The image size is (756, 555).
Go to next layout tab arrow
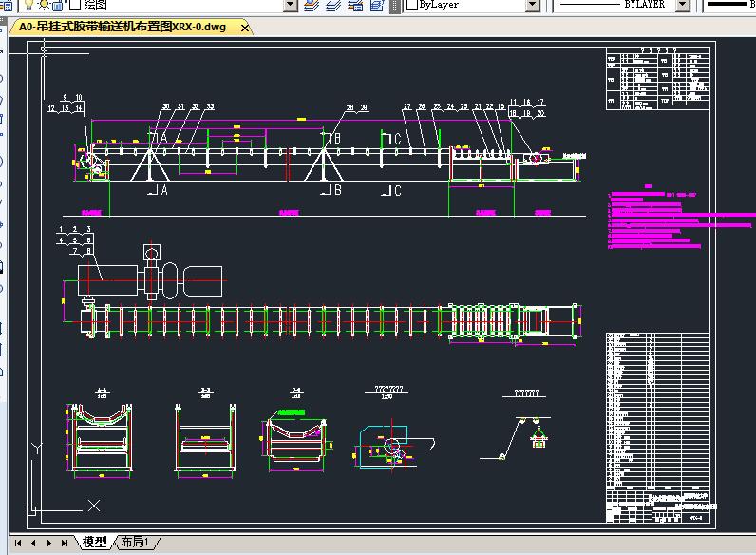coord(48,543)
